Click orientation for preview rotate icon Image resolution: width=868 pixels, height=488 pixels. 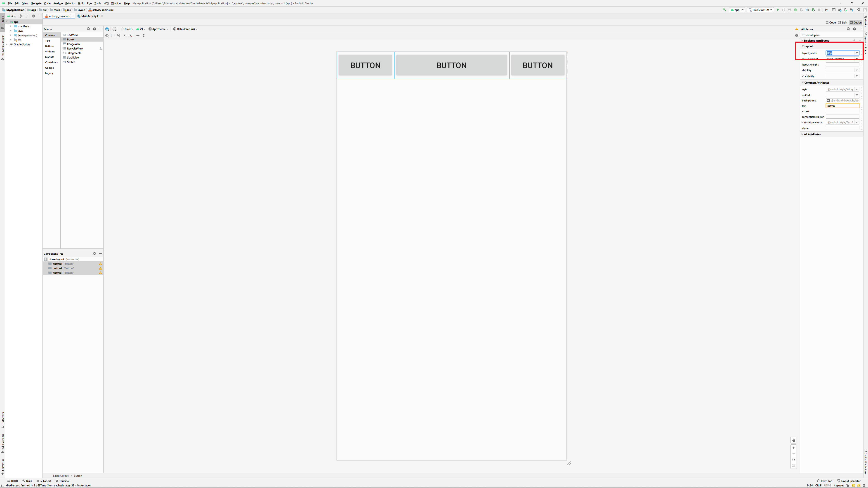(x=115, y=29)
